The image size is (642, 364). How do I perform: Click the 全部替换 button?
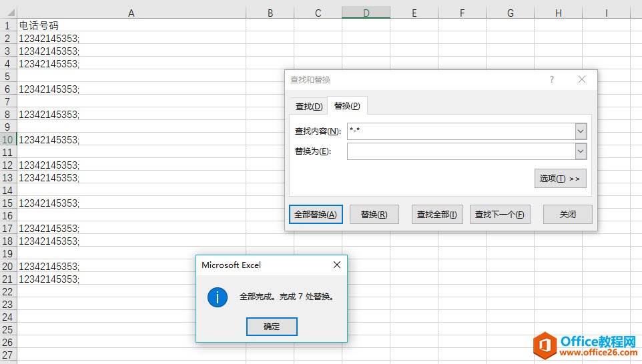pos(316,215)
